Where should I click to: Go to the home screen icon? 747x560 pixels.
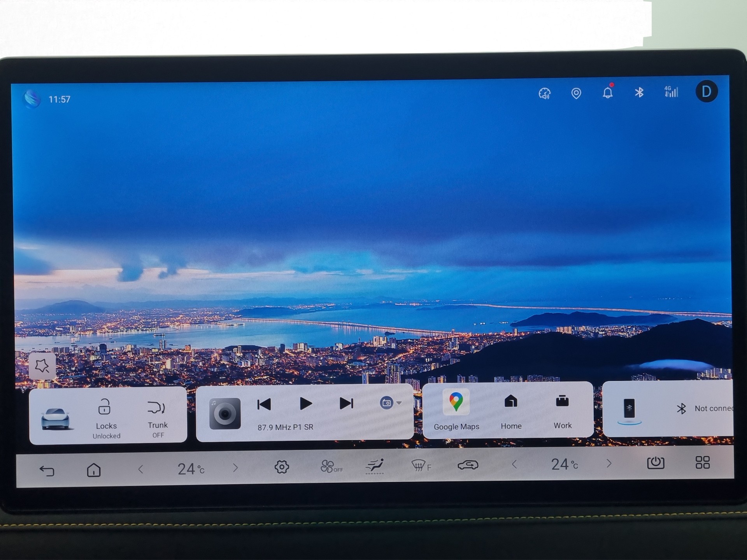pos(94,470)
